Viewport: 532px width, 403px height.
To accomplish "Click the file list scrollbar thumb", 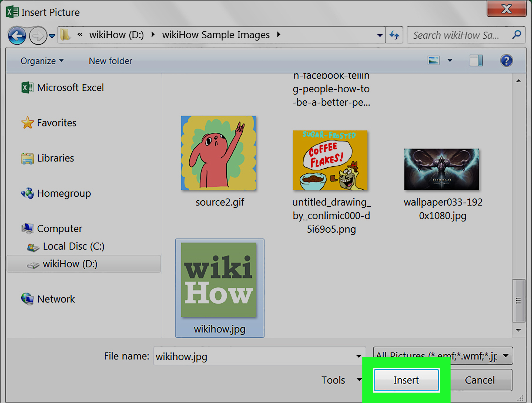I will click(519, 301).
